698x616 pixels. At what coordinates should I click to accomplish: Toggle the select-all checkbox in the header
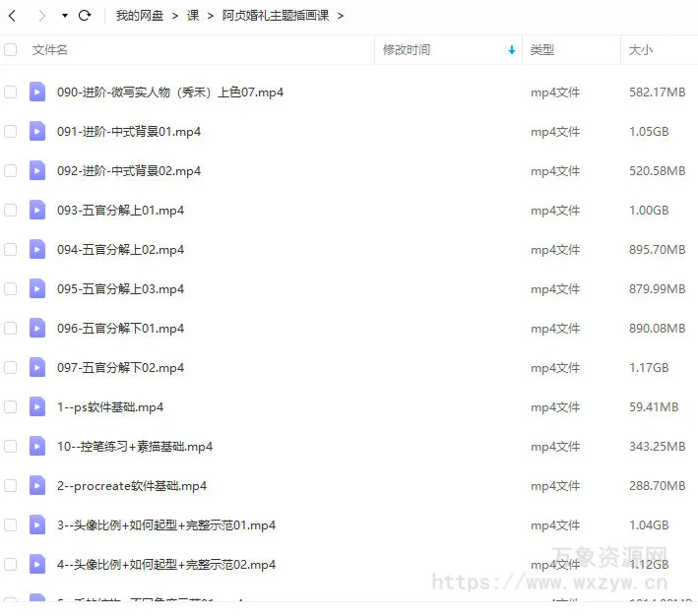point(11,49)
